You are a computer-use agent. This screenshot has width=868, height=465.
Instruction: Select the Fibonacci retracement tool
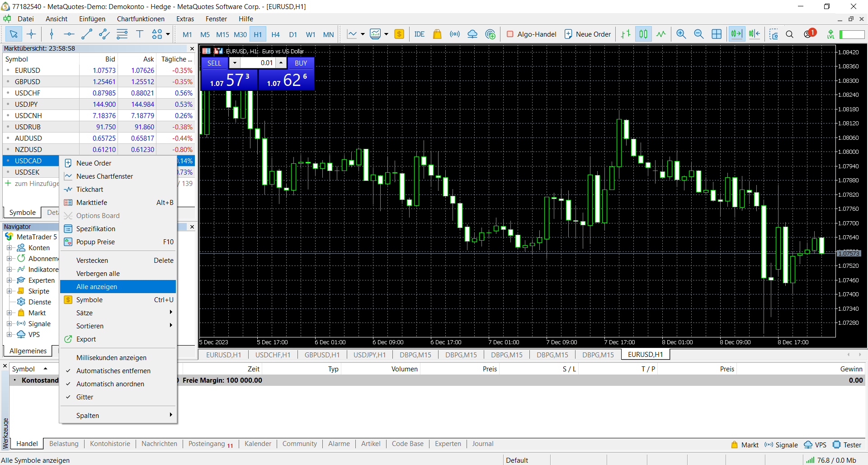(122, 34)
